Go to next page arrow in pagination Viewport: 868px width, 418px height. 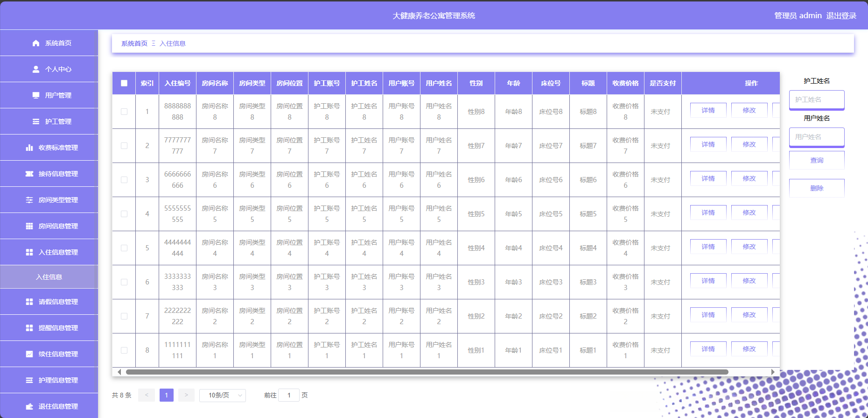click(x=186, y=395)
